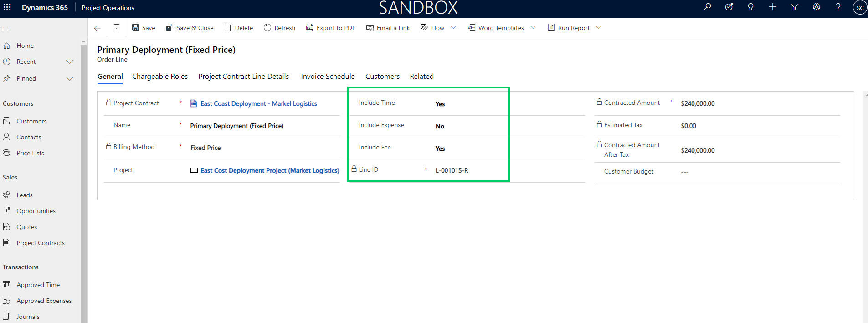Click the help question mark icon

click(838, 7)
